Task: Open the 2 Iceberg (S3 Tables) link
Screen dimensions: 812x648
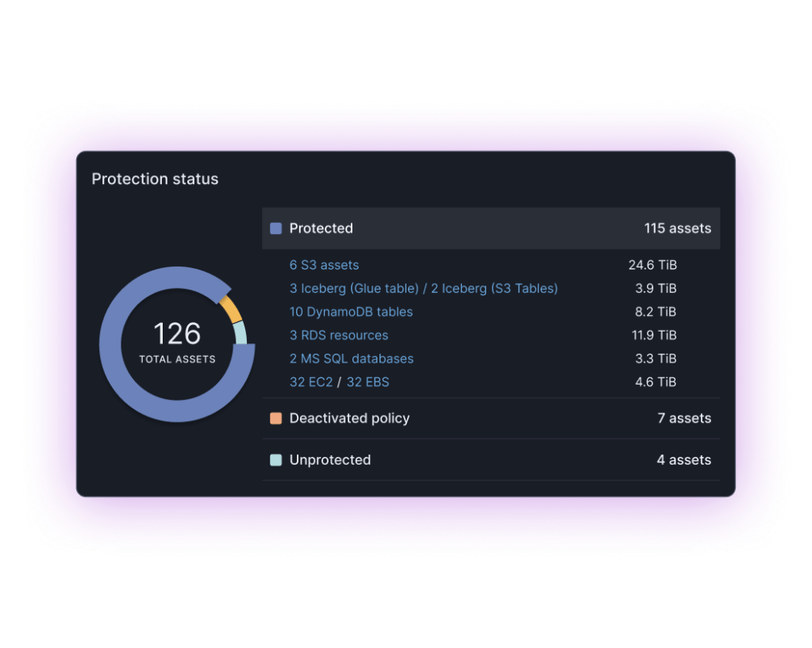Action: pyautogui.click(x=494, y=288)
